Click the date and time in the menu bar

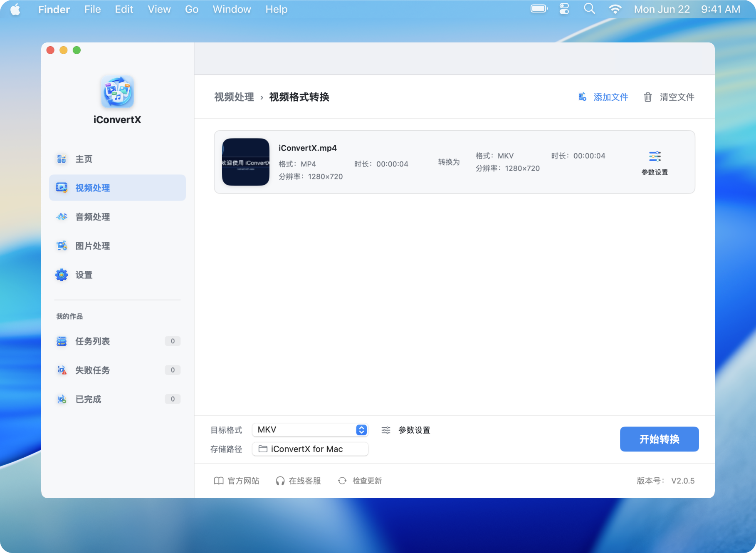click(687, 9)
